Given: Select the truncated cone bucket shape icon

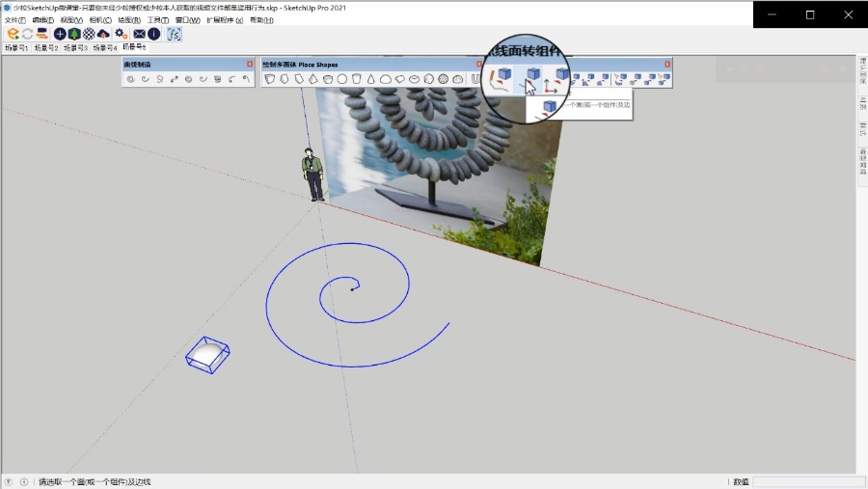Looking at the screenshot, I should (357, 79).
